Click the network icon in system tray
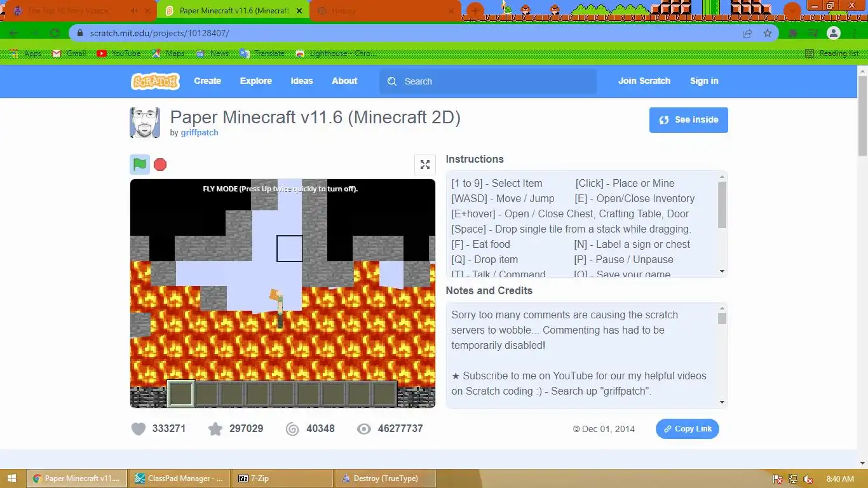 tap(793, 479)
